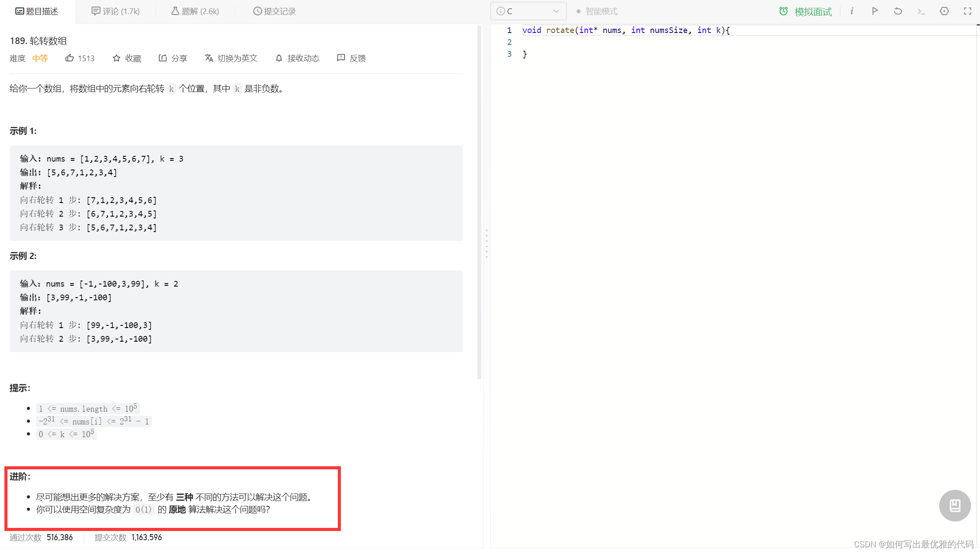Click the language info circle icon
980x553 pixels.
click(500, 11)
